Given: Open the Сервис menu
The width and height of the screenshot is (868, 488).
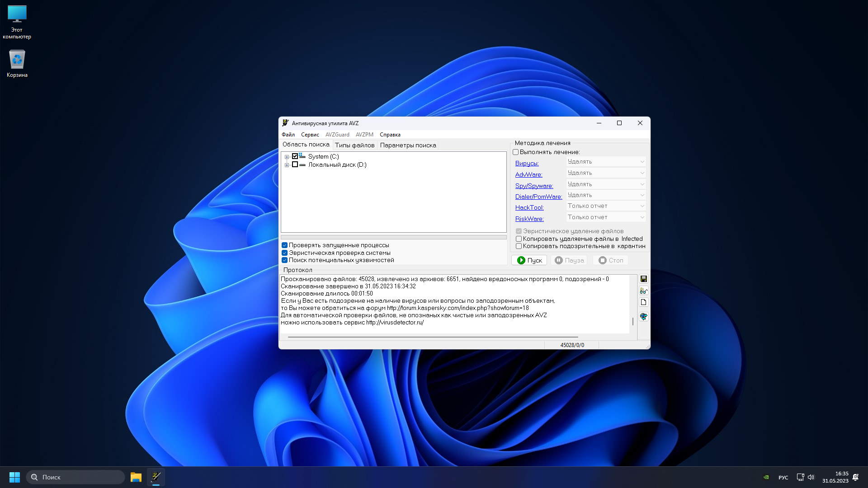Looking at the screenshot, I should coord(310,135).
